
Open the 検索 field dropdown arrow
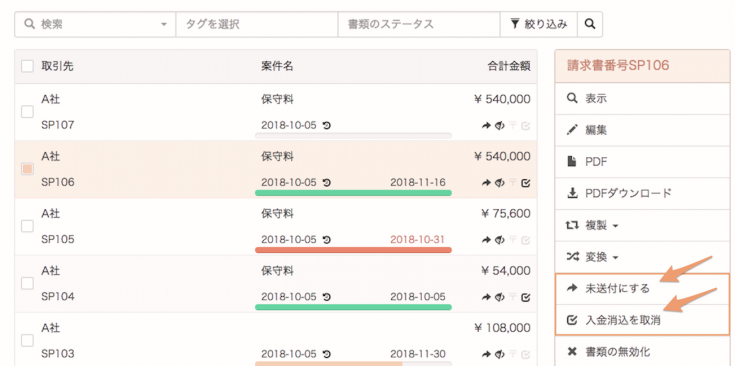[164, 24]
